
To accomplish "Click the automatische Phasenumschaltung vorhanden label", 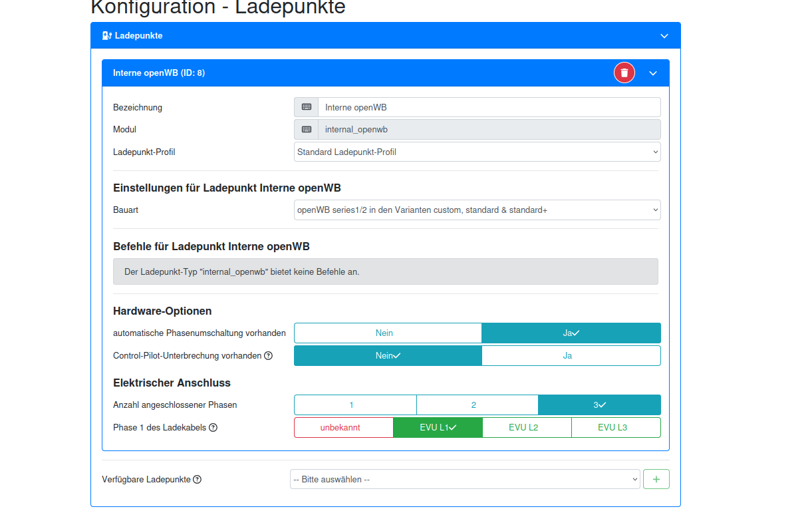I will pyautogui.click(x=200, y=333).
